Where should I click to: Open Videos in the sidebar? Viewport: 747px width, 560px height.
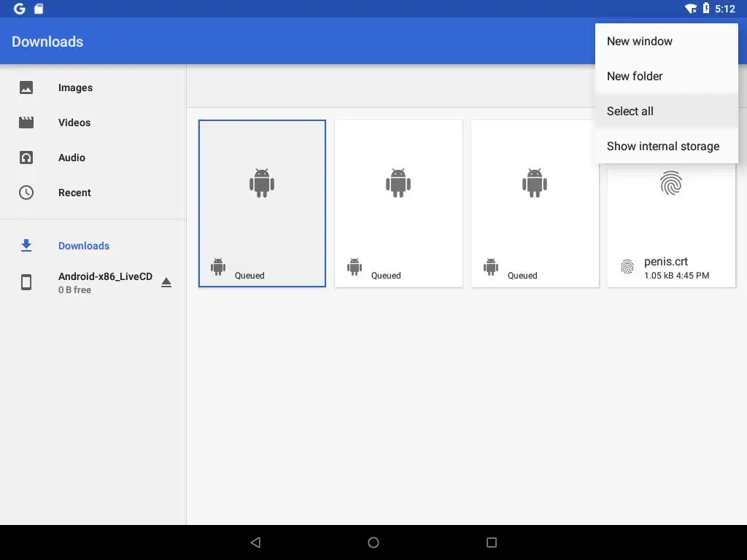tap(93, 122)
